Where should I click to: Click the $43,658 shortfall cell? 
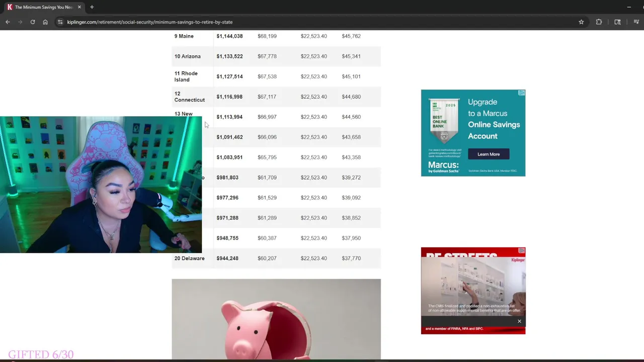click(351, 137)
